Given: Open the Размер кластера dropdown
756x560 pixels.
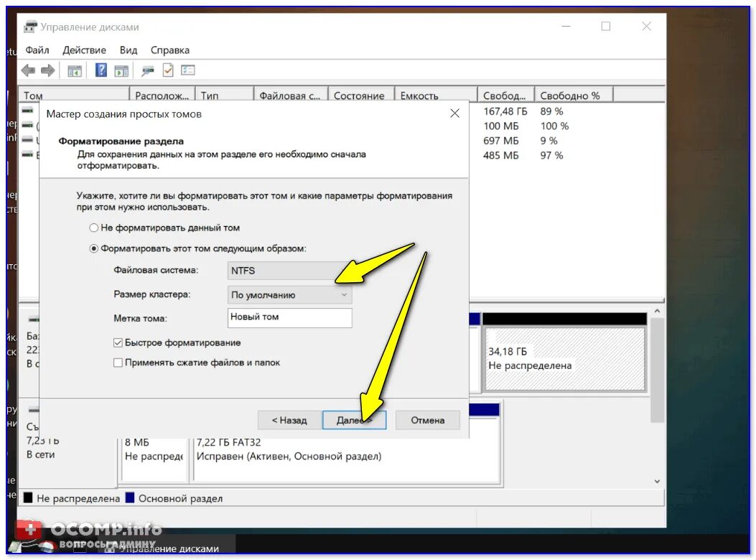Looking at the screenshot, I should pos(289,294).
